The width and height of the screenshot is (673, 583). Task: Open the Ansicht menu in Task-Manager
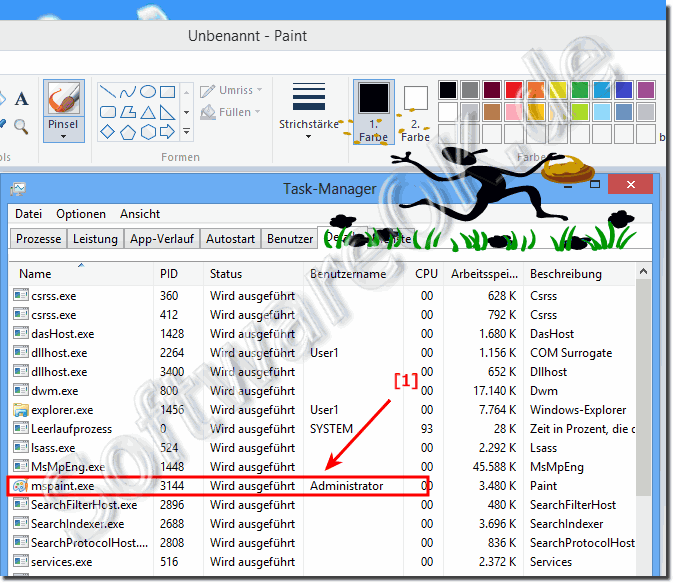tap(140, 214)
